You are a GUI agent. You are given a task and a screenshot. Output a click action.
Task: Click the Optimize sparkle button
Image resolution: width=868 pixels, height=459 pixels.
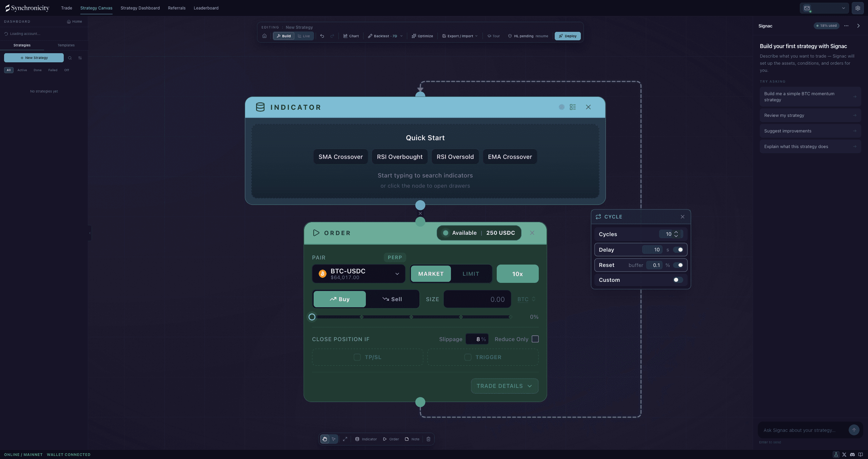[422, 36]
